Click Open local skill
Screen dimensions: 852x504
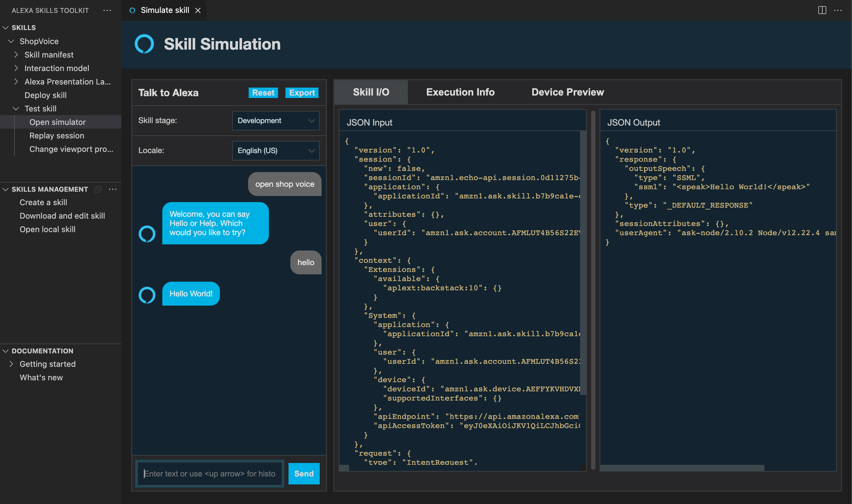pos(60,229)
